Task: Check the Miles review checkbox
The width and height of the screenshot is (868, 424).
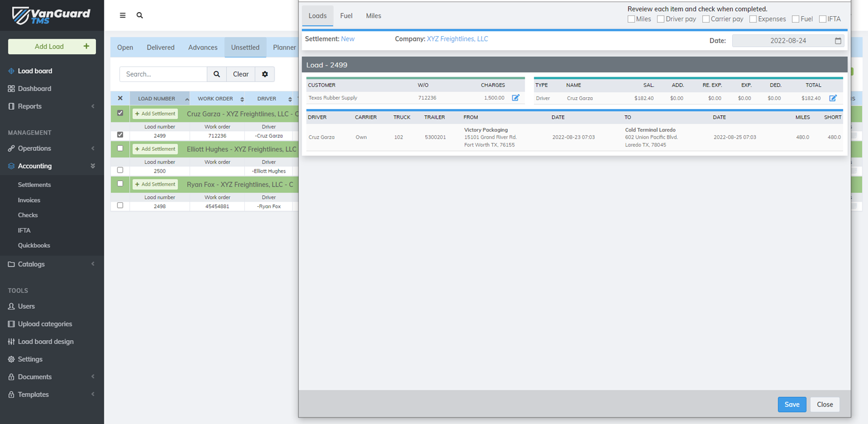Action: click(x=631, y=19)
